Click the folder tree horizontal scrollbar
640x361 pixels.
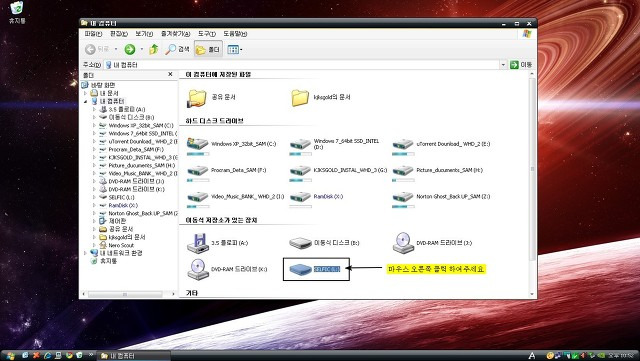[125, 294]
